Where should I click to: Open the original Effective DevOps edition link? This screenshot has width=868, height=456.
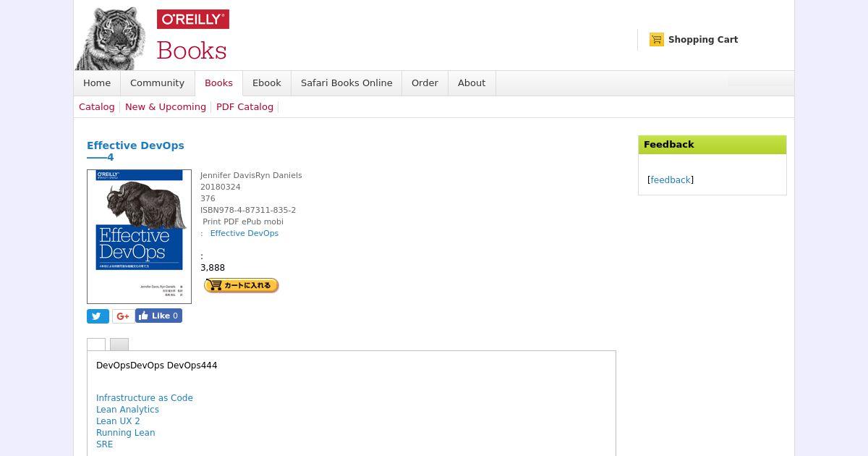click(x=244, y=233)
